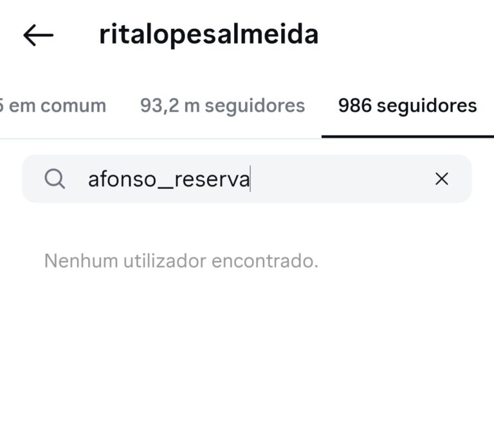The height and width of the screenshot is (448, 494).
Task: Click the word "seguidores" in the active tab
Action: pyautogui.click(x=427, y=105)
